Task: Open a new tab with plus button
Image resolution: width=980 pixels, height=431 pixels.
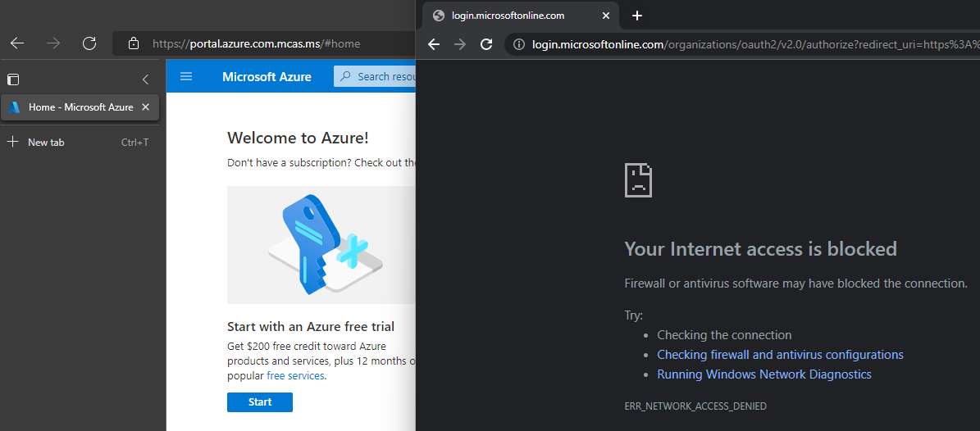Action: 637,16
